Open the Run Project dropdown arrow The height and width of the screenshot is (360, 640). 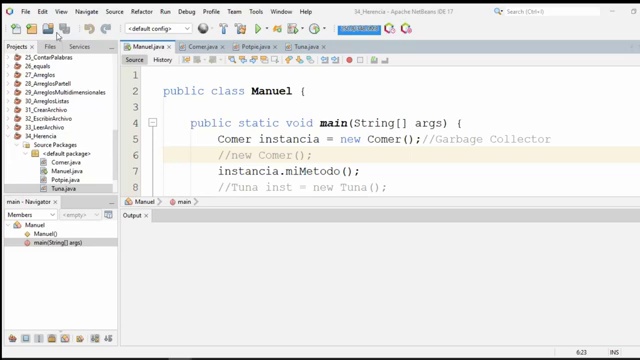pyautogui.click(x=267, y=29)
